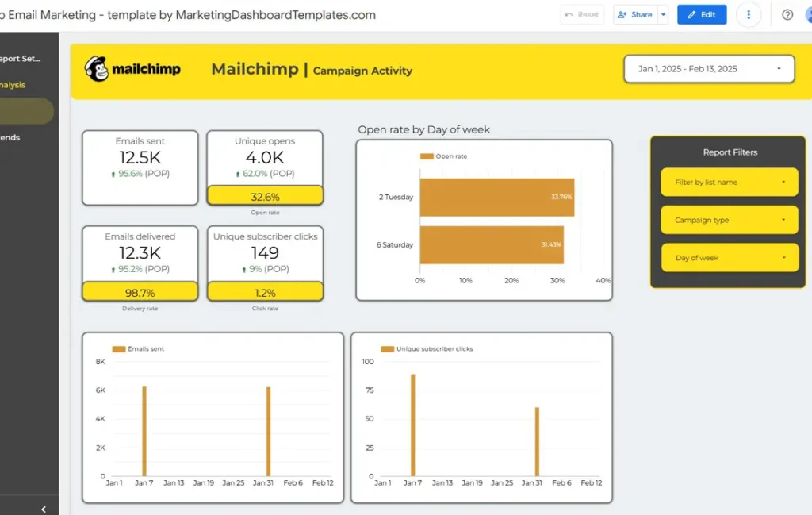Open the Report Settings sidebar page
This screenshot has height=515, width=812.
point(20,59)
